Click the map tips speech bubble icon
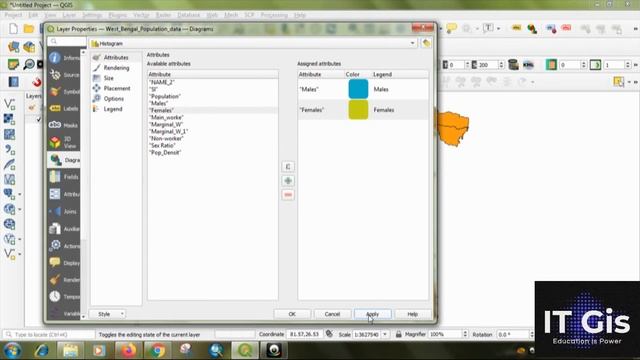The width and height of the screenshot is (640, 360). (451, 28)
